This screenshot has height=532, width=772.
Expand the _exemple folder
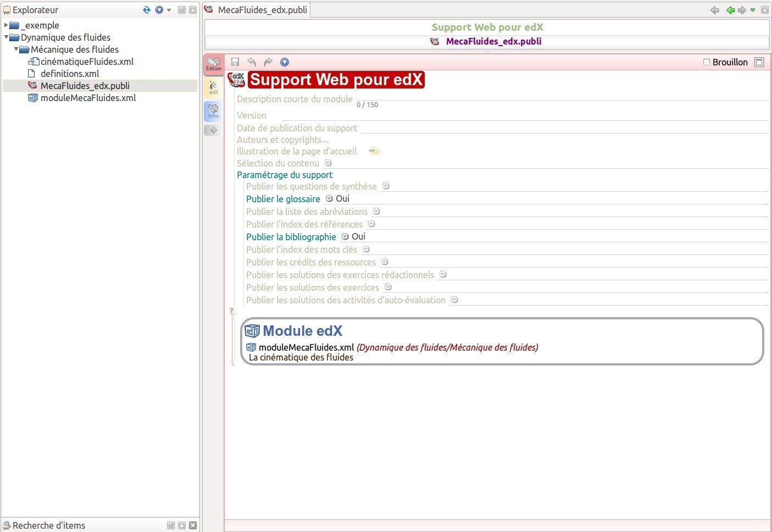tap(6, 25)
